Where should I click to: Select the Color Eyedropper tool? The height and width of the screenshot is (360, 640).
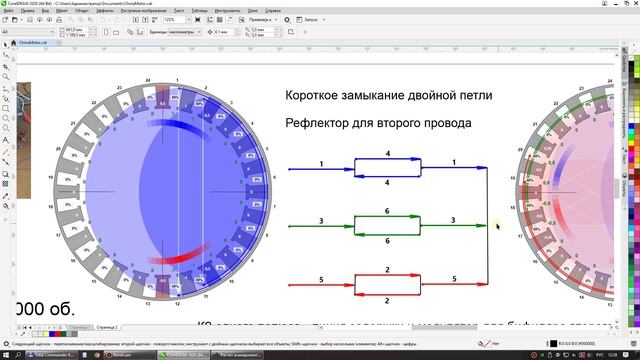coord(6,196)
